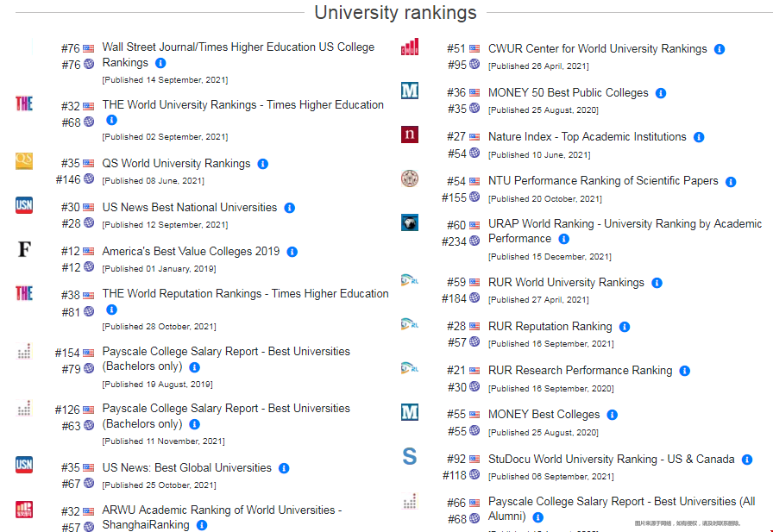The width and height of the screenshot is (773, 532).
Task: Open URAP World Ranking link
Action: pyautogui.click(x=625, y=224)
